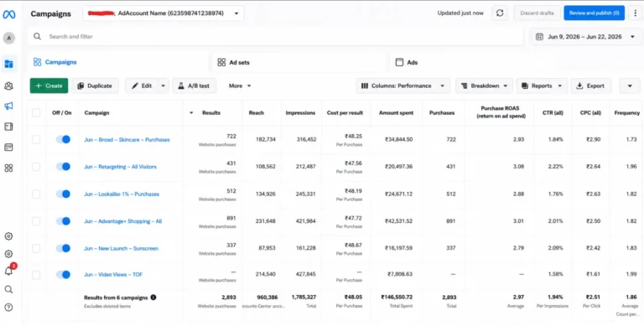Check the Jun – Advantage+ Shopping row checkbox

click(36, 221)
